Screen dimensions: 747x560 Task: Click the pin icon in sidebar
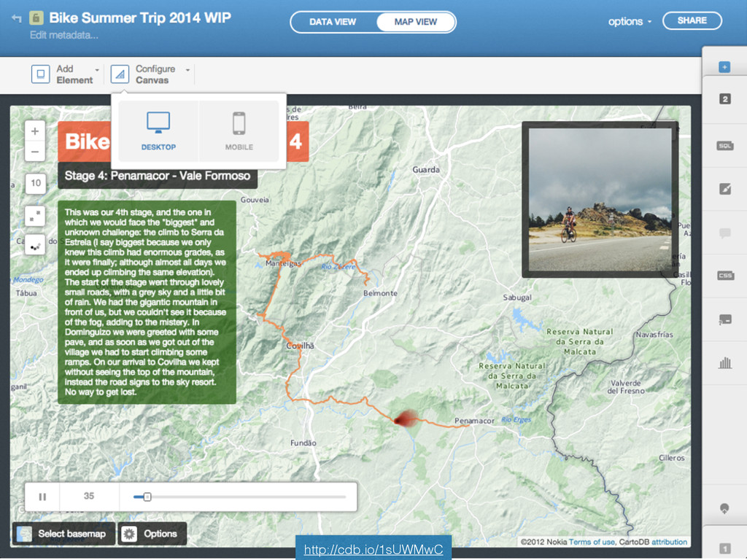(x=724, y=508)
